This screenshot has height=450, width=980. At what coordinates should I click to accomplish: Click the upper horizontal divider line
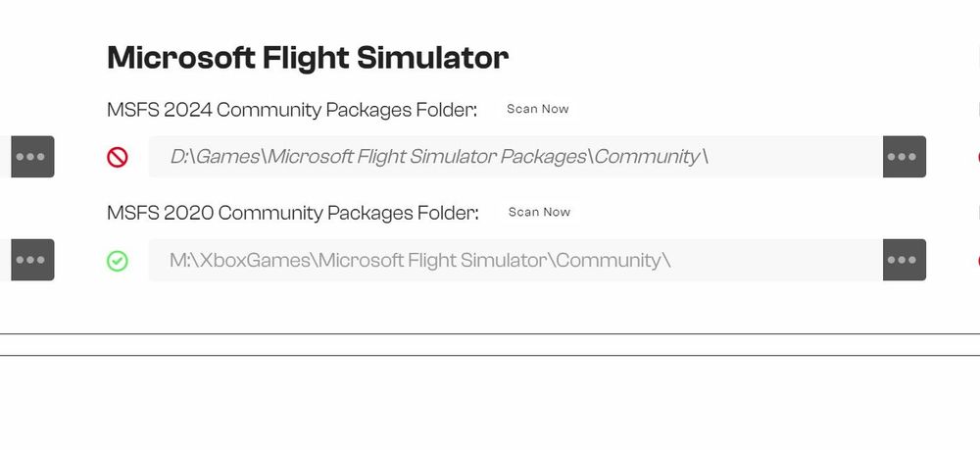point(490,334)
